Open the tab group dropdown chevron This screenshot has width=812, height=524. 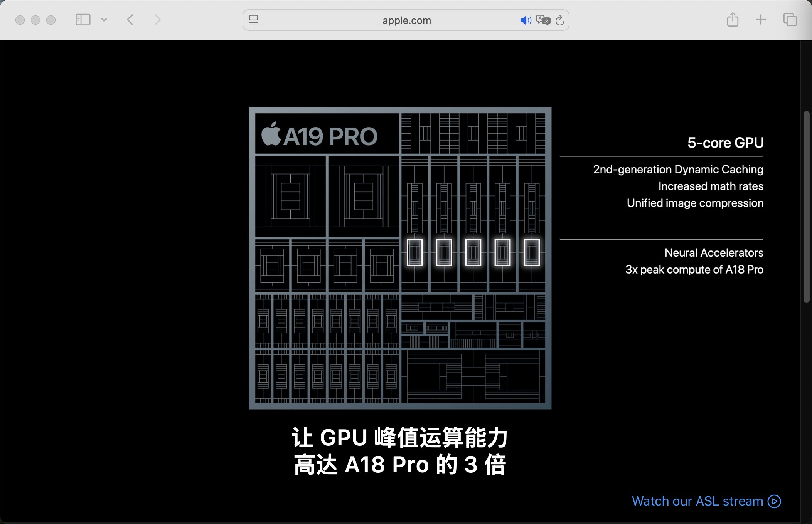[x=104, y=20]
